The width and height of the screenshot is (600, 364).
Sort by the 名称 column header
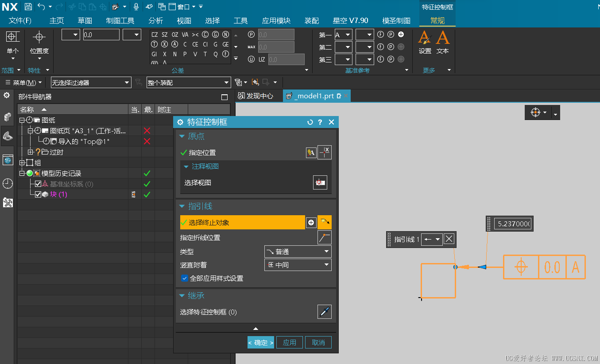(73, 109)
